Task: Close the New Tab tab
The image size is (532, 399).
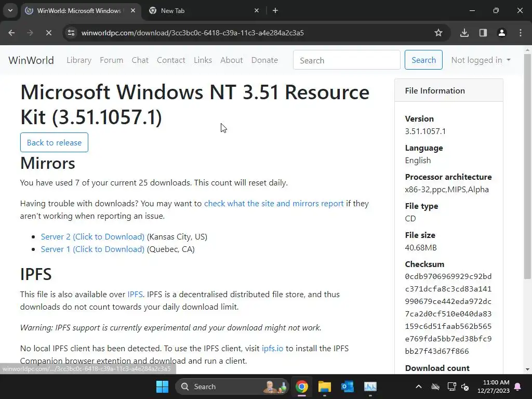Action: 257,10
